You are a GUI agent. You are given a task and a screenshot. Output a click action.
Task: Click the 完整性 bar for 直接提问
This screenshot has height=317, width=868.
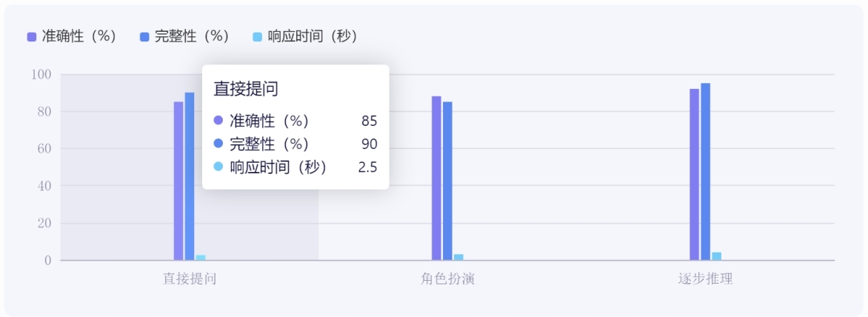pyautogui.click(x=190, y=176)
